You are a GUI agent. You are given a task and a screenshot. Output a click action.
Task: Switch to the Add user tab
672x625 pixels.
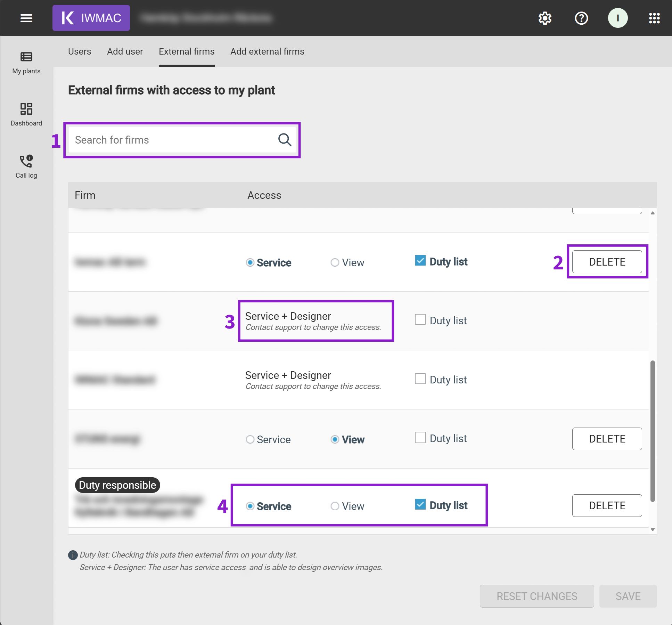coord(125,51)
